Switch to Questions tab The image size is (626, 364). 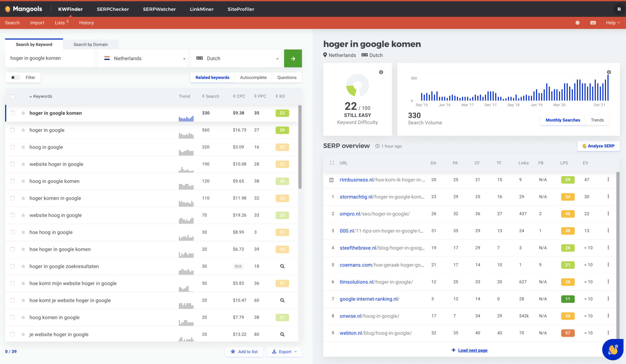[287, 77]
